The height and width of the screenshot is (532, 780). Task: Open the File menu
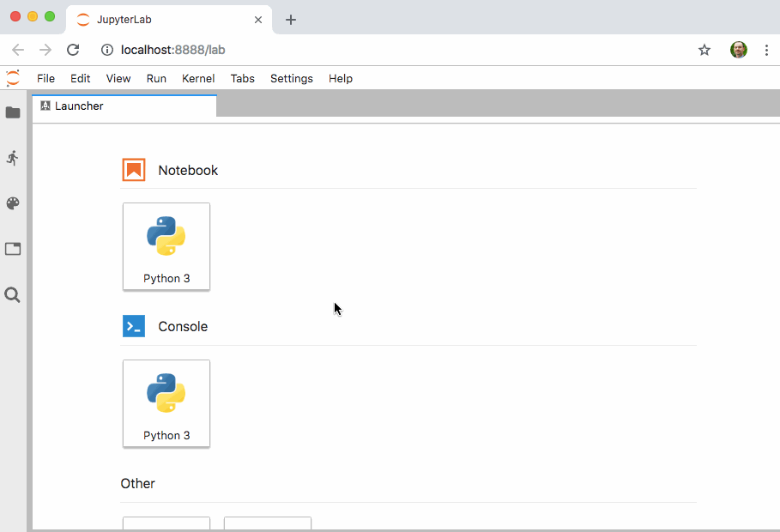(x=45, y=79)
